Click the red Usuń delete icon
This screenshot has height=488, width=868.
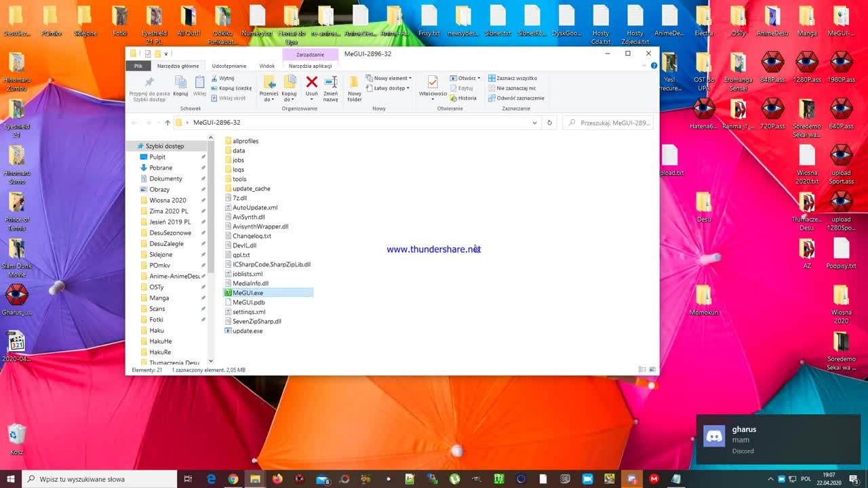[312, 83]
